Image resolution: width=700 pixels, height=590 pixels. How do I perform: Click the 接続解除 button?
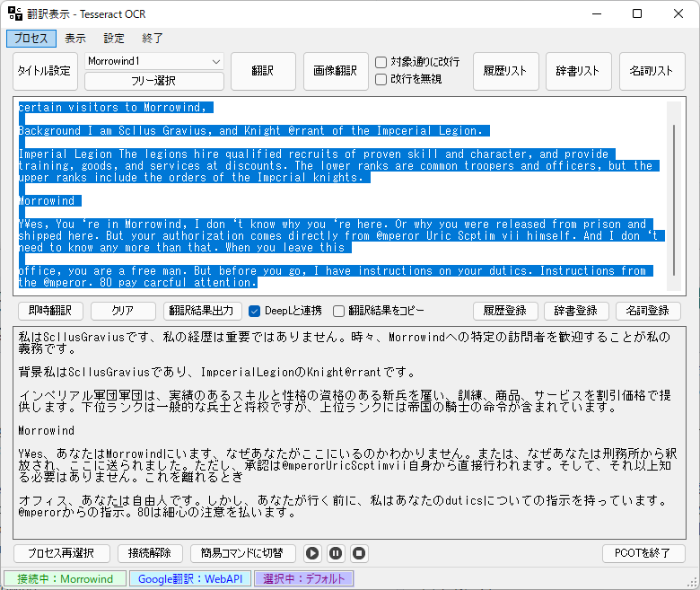pyautogui.click(x=150, y=553)
